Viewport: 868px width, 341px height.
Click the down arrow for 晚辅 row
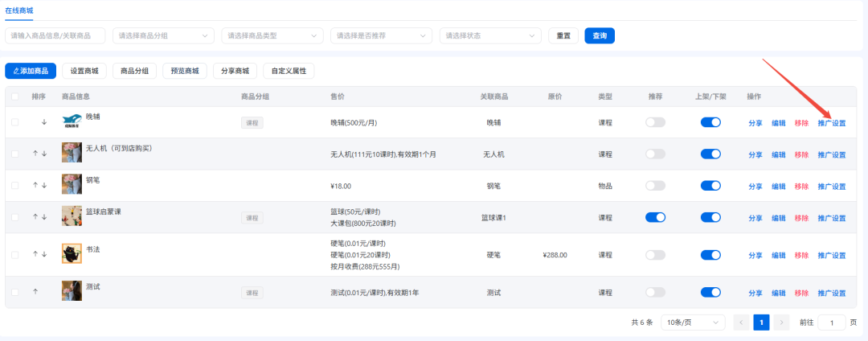44,122
